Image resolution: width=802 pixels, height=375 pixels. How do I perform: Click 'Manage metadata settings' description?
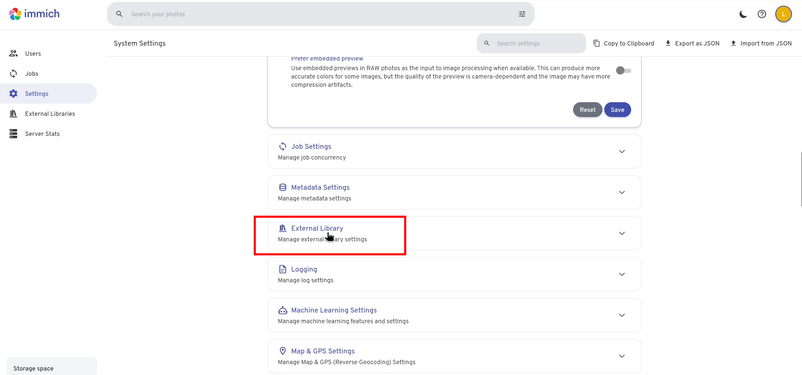point(314,198)
